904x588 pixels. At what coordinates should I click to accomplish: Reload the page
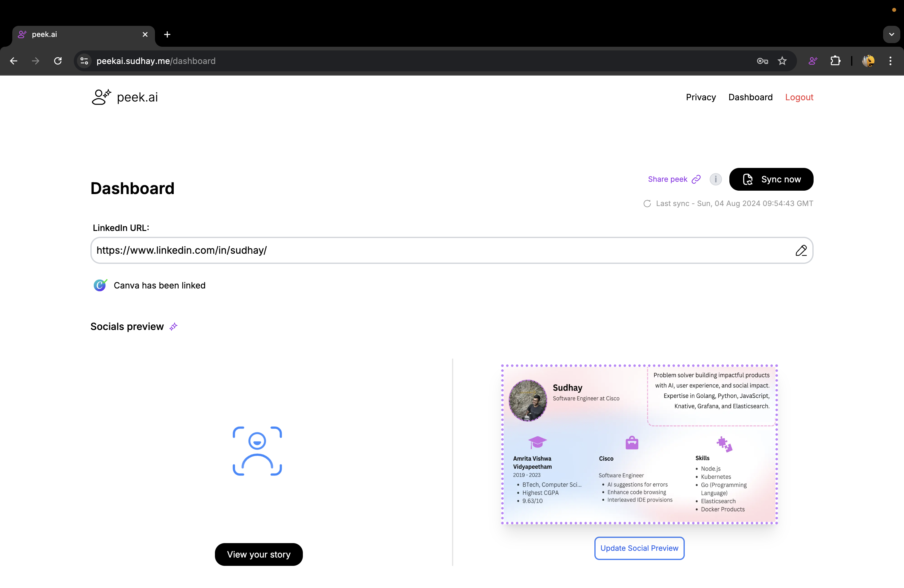58,61
